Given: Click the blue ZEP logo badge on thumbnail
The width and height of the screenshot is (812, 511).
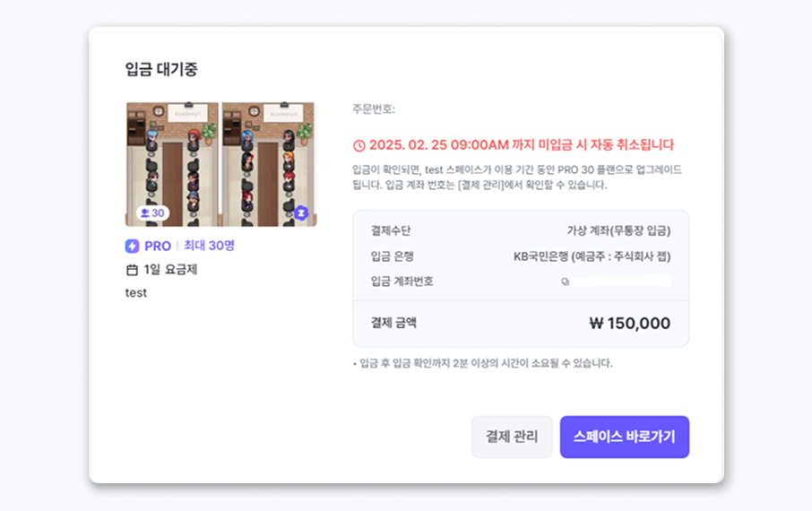Looking at the screenshot, I should (x=302, y=213).
